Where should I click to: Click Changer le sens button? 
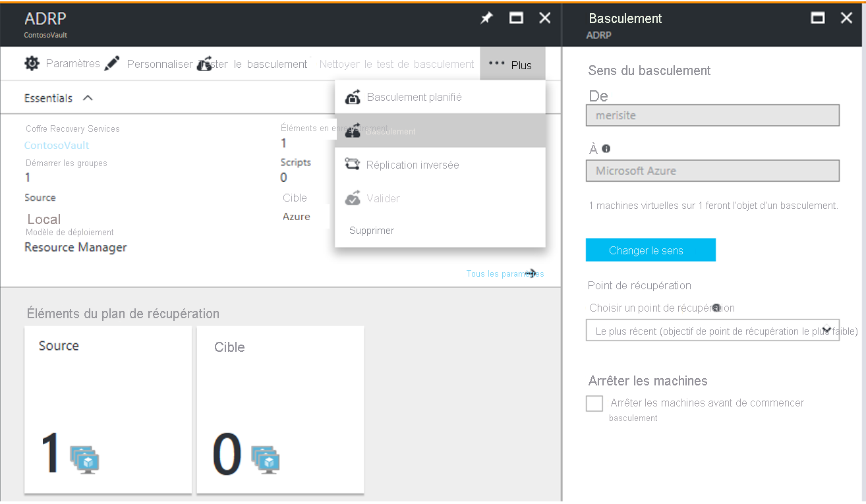pyautogui.click(x=650, y=250)
